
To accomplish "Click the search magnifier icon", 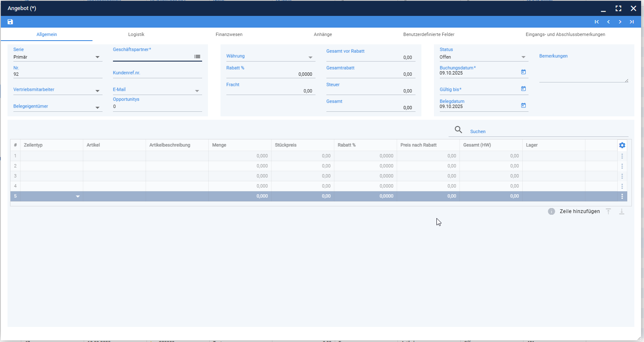I will point(459,130).
